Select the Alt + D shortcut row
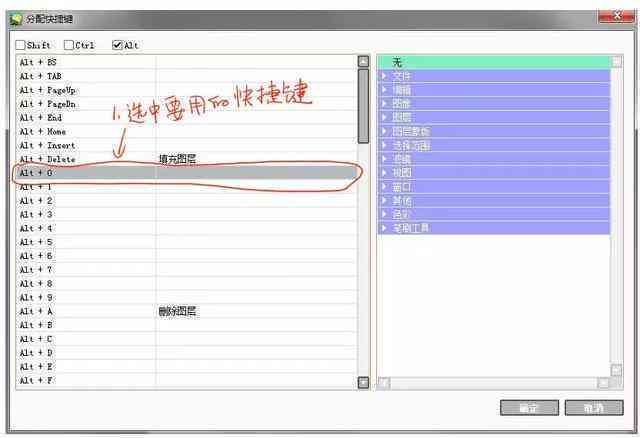The image size is (640, 438). [187, 353]
